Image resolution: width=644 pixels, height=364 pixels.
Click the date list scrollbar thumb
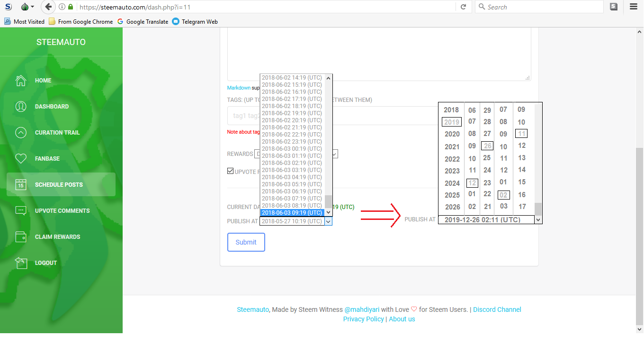[x=329, y=201]
